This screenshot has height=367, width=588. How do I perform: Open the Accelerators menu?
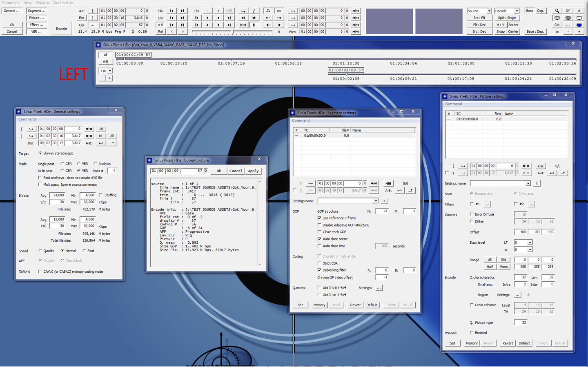(63, 2)
